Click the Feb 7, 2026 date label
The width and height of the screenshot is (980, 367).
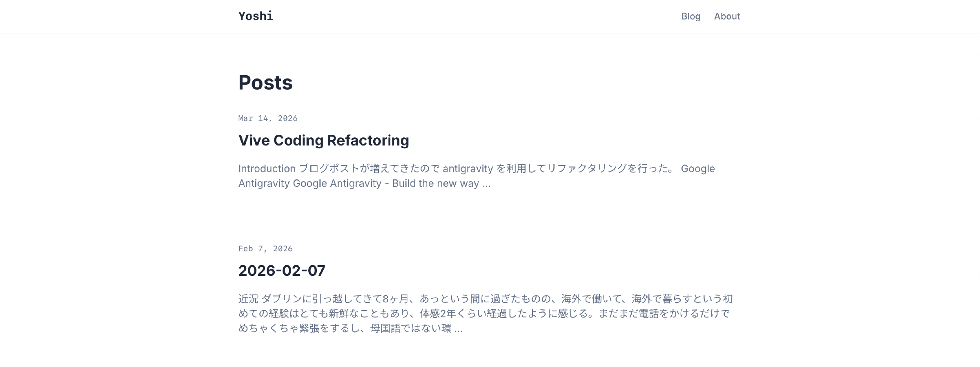265,248
